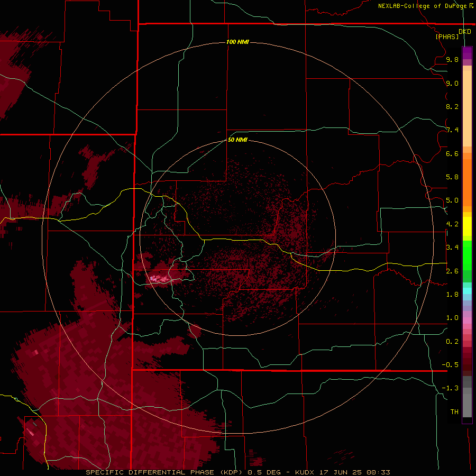Select the -0.5 legend value
Screen dimensions: 476x476
tap(450, 364)
